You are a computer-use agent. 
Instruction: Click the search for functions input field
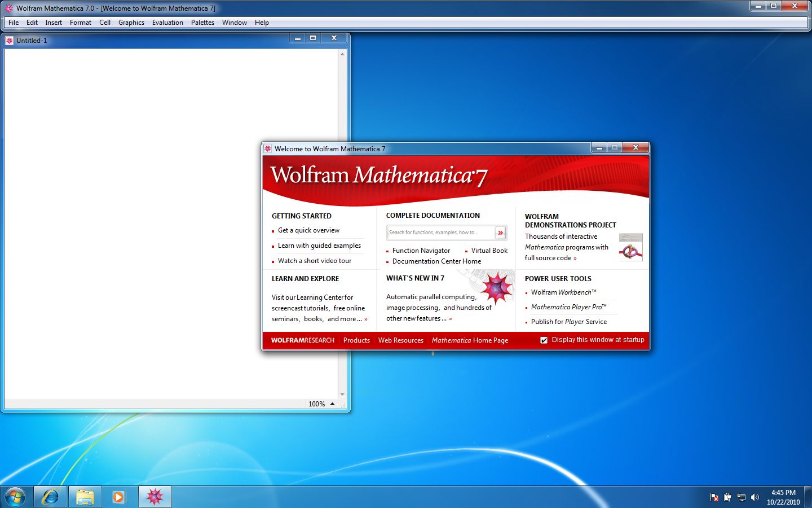coord(440,233)
